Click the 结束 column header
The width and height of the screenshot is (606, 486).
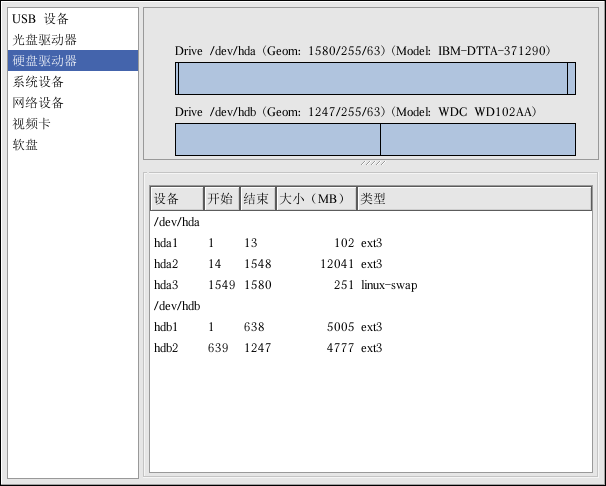click(257, 198)
